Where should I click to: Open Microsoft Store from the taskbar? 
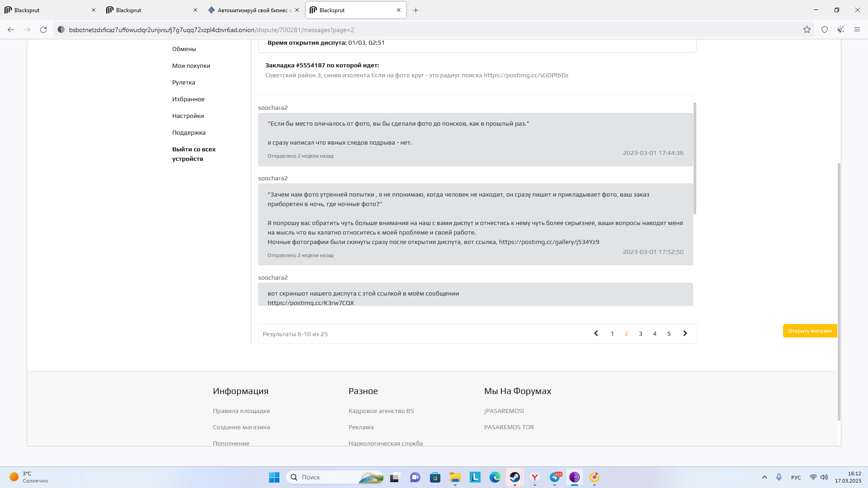(435, 477)
